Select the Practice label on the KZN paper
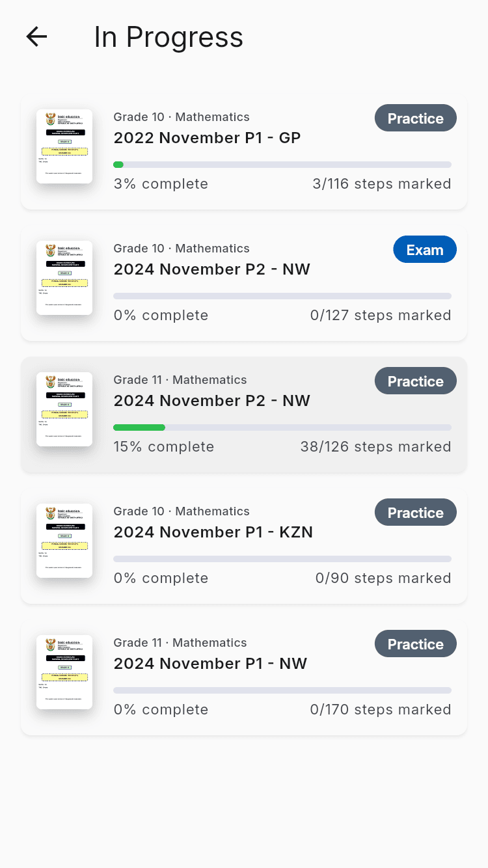The height and width of the screenshot is (868, 488). coord(415,512)
